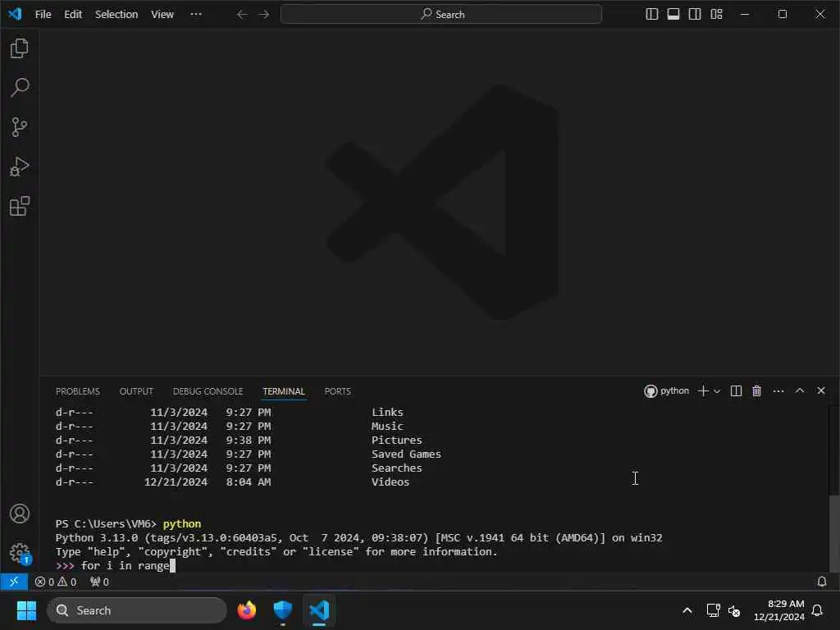The width and height of the screenshot is (840, 630).
Task: Click the terminal vertical scrollbar
Action: (x=833, y=533)
